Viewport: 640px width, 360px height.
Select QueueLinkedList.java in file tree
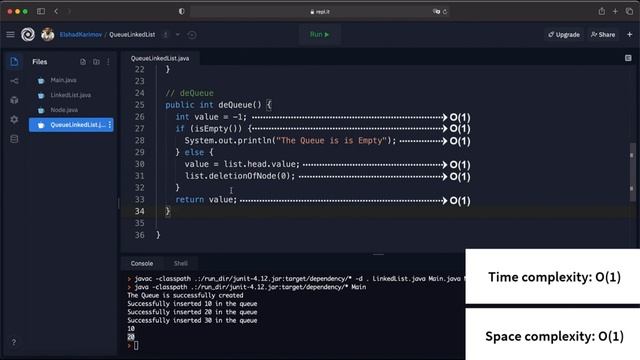tap(71, 125)
